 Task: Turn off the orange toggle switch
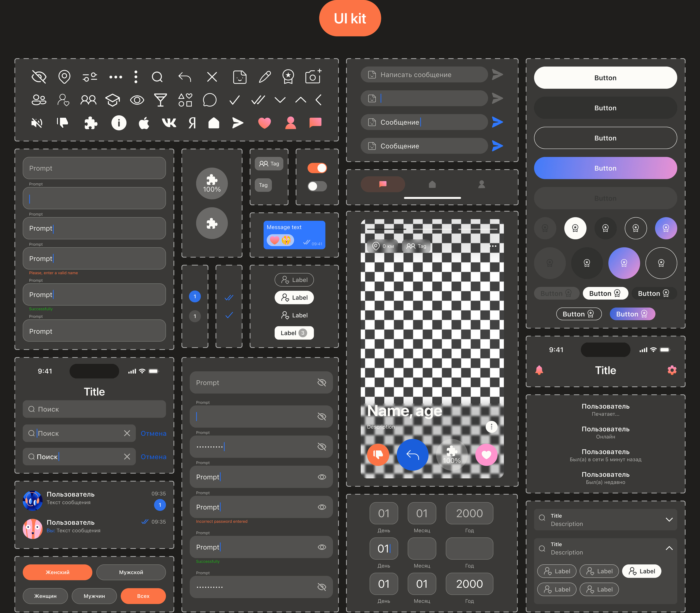317,168
